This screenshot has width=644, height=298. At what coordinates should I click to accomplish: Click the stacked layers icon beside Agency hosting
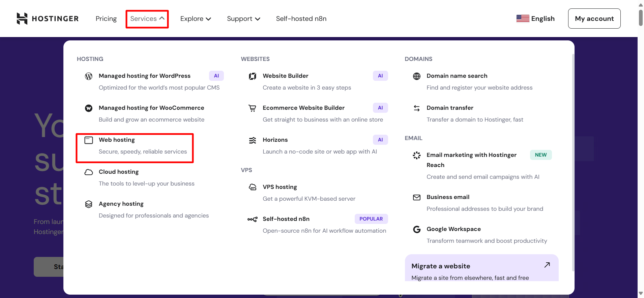pyautogui.click(x=89, y=204)
